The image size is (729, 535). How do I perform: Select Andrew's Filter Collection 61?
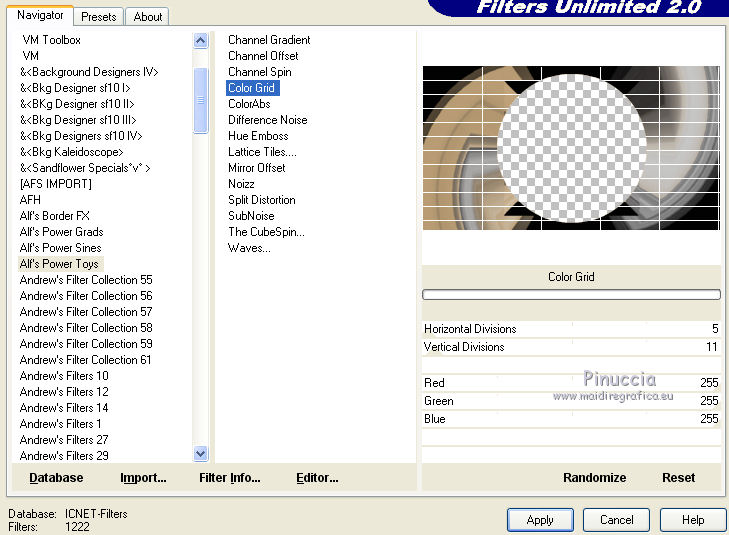[85, 360]
